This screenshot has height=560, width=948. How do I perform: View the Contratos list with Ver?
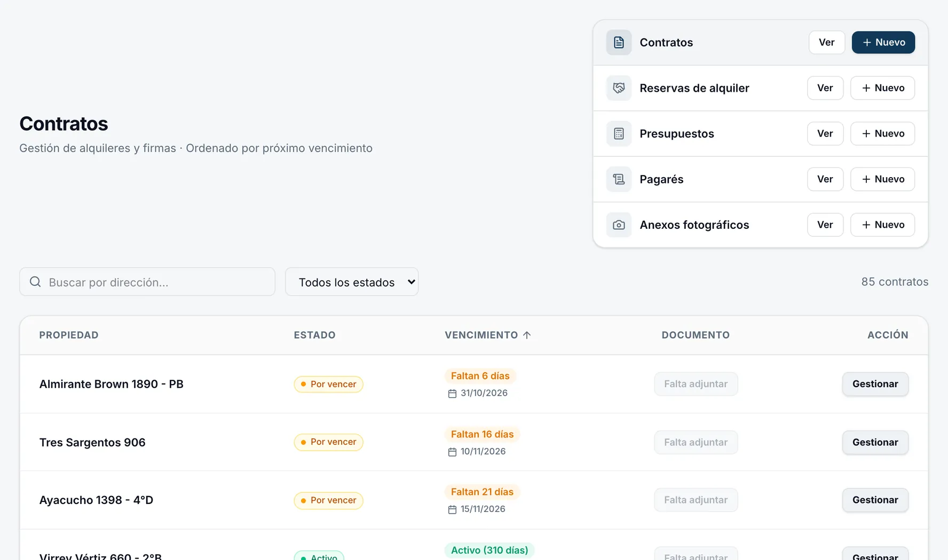coord(827,43)
